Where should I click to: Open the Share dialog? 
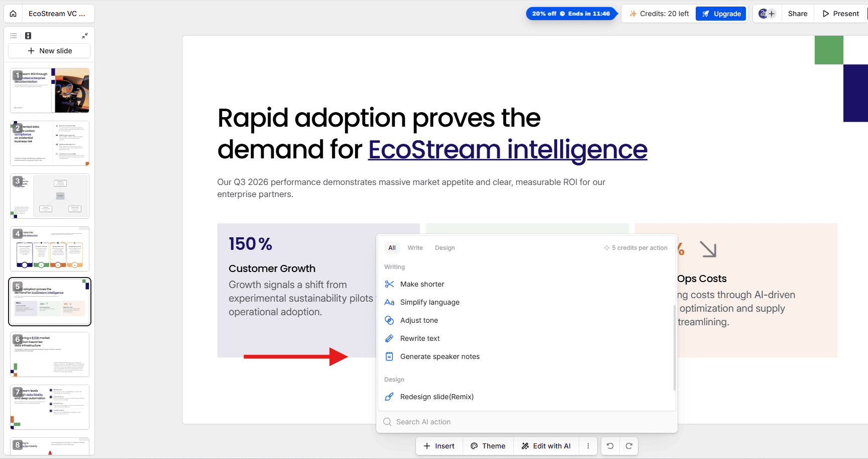[x=797, y=14]
